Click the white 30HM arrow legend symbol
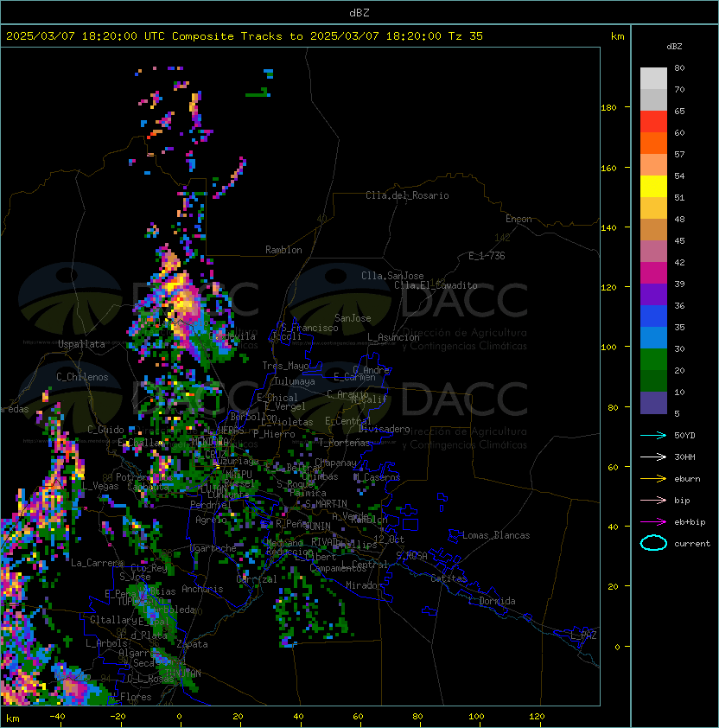719x728 pixels. (x=653, y=457)
